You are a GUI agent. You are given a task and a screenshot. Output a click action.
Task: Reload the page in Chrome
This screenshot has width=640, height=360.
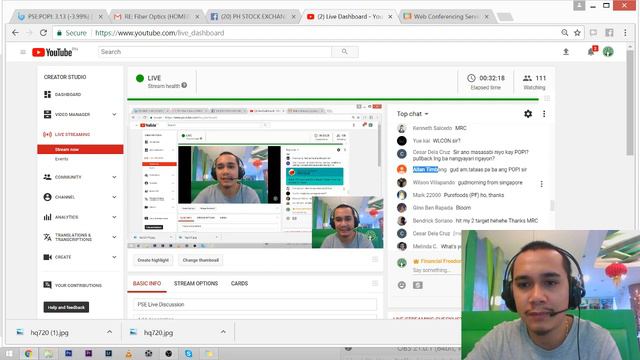click(43, 33)
